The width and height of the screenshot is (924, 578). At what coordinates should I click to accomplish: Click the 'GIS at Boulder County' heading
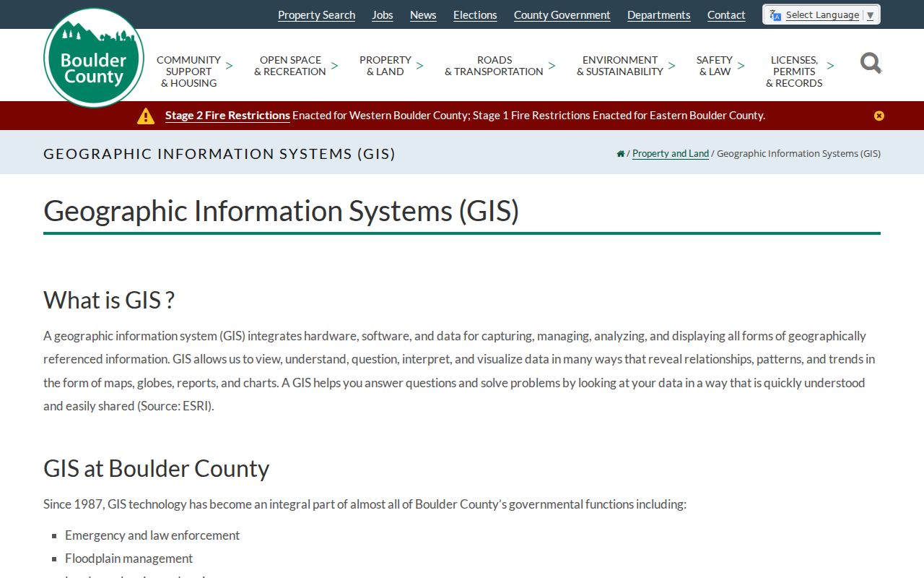[x=156, y=468]
